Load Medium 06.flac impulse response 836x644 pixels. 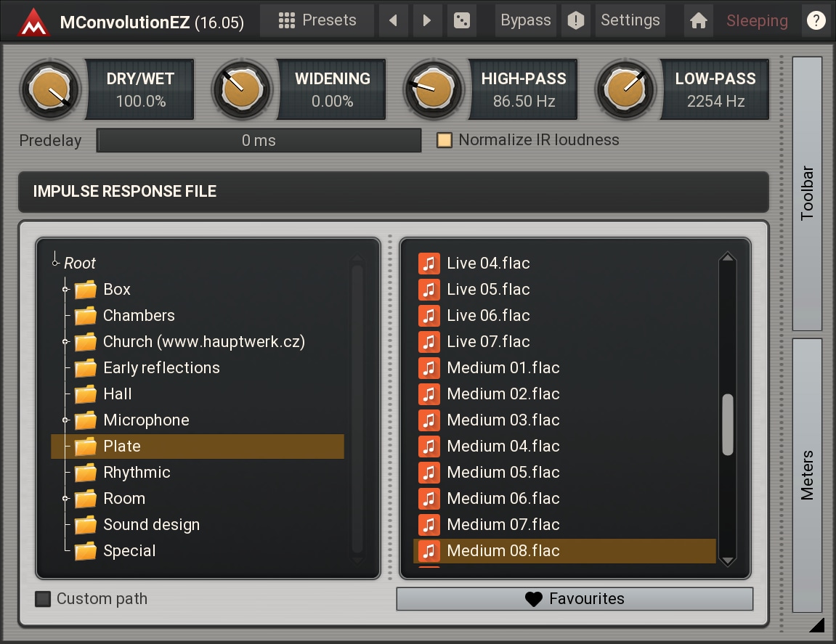point(564,499)
